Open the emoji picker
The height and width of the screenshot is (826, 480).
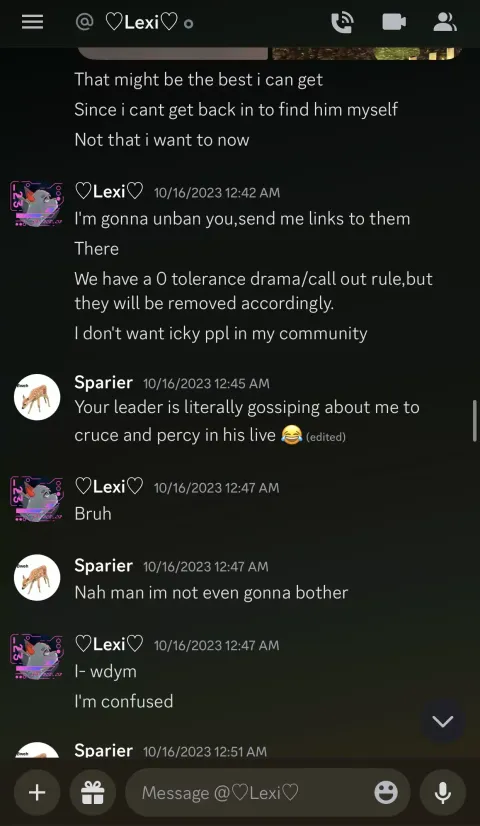coord(386,792)
